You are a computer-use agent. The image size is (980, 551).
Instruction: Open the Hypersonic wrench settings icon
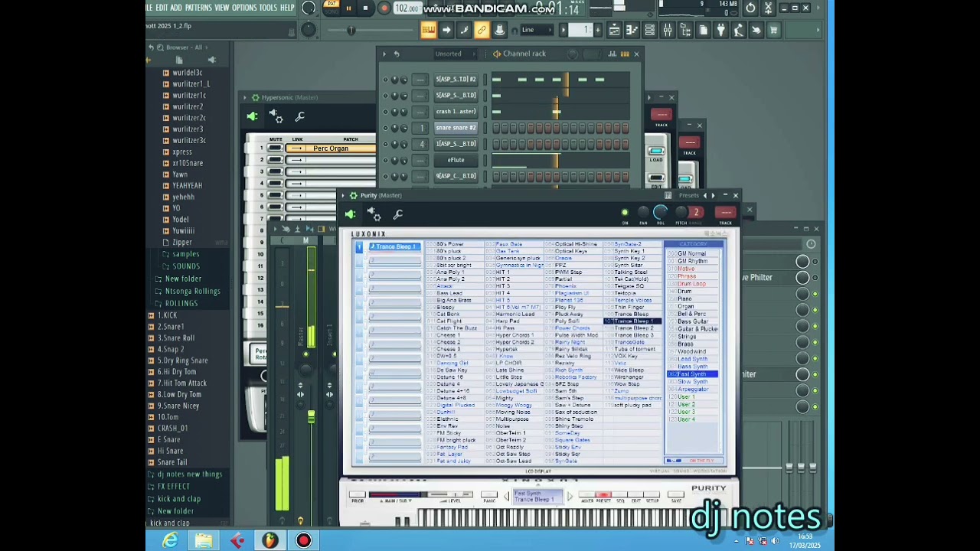tap(300, 117)
